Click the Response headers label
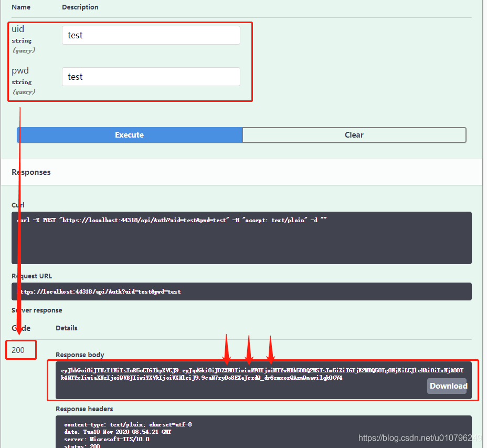Image resolution: width=487 pixels, height=448 pixels. click(84, 409)
